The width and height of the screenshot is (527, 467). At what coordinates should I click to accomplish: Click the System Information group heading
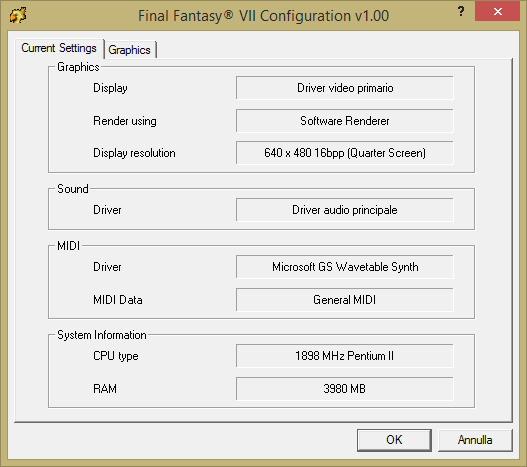[102, 335]
